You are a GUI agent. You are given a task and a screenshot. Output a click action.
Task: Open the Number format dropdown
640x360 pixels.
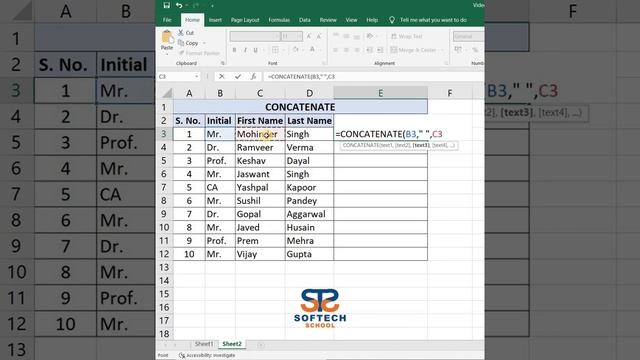click(x=468, y=36)
